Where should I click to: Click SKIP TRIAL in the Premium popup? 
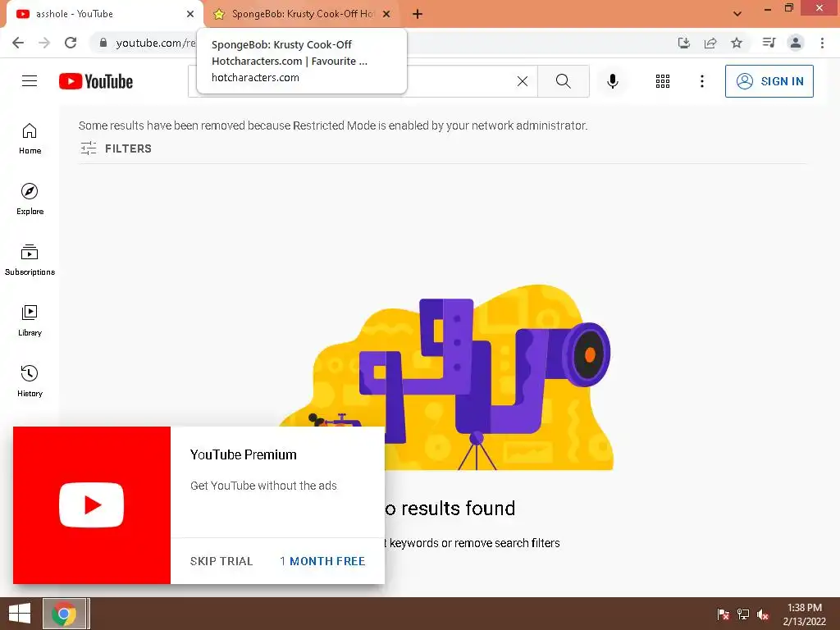tap(221, 561)
